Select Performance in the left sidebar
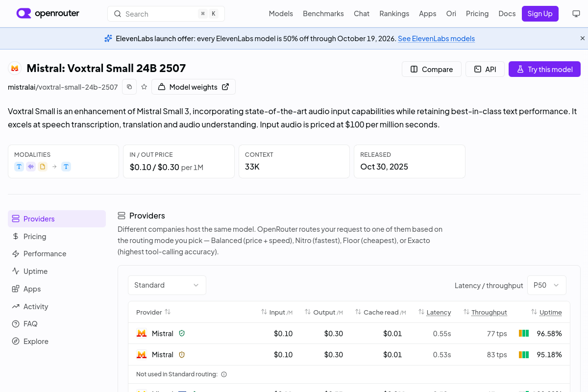The width and height of the screenshot is (588, 392). 57,254
